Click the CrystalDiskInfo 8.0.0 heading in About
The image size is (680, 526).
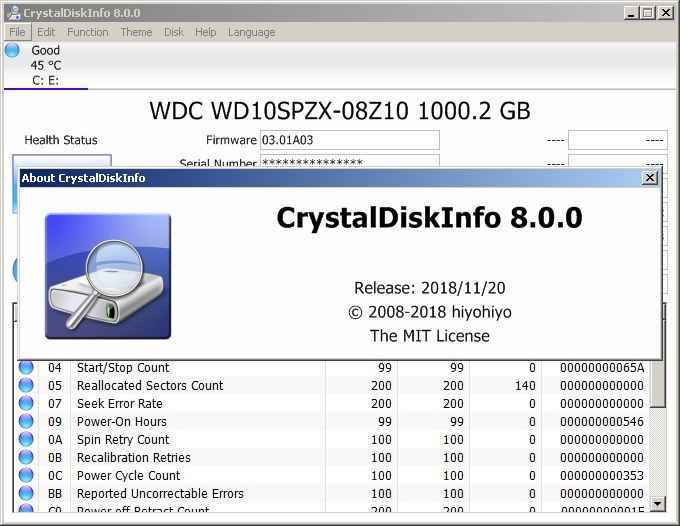429,217
